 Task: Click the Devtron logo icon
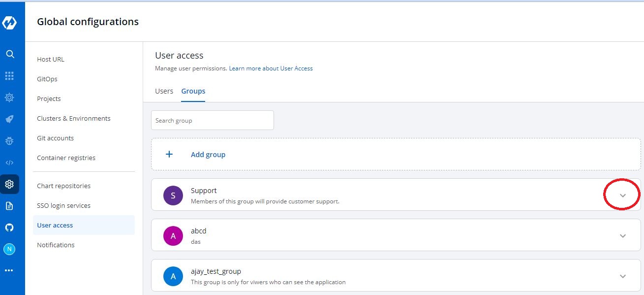tap(9, 23)
